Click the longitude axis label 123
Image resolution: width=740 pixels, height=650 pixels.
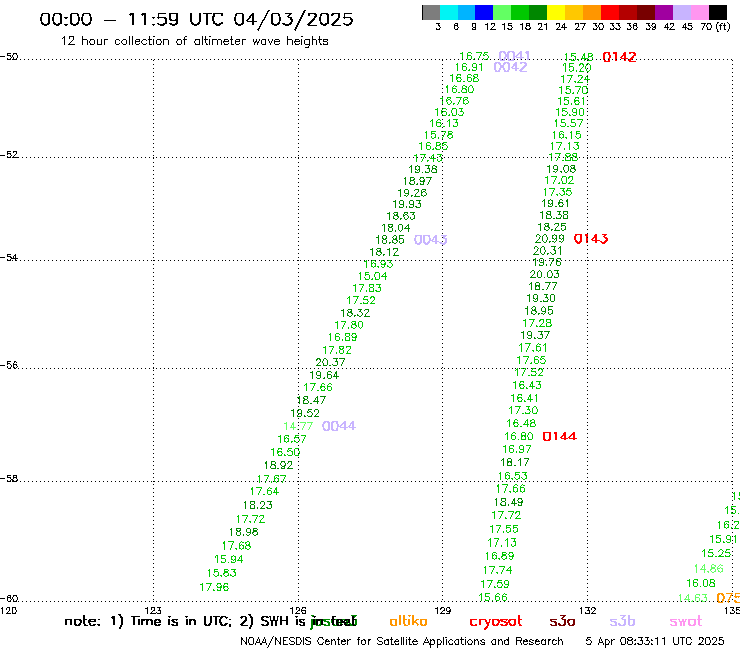coord(153,611)
